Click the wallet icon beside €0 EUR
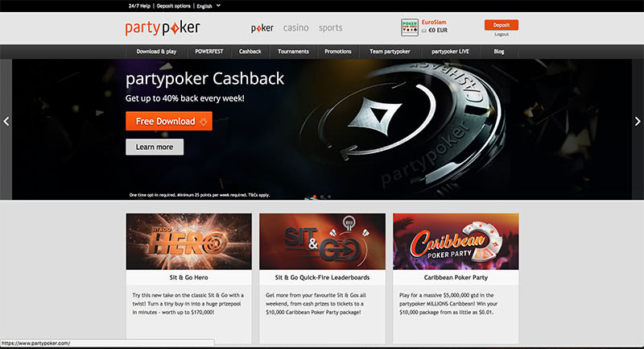 click(424, 31)
